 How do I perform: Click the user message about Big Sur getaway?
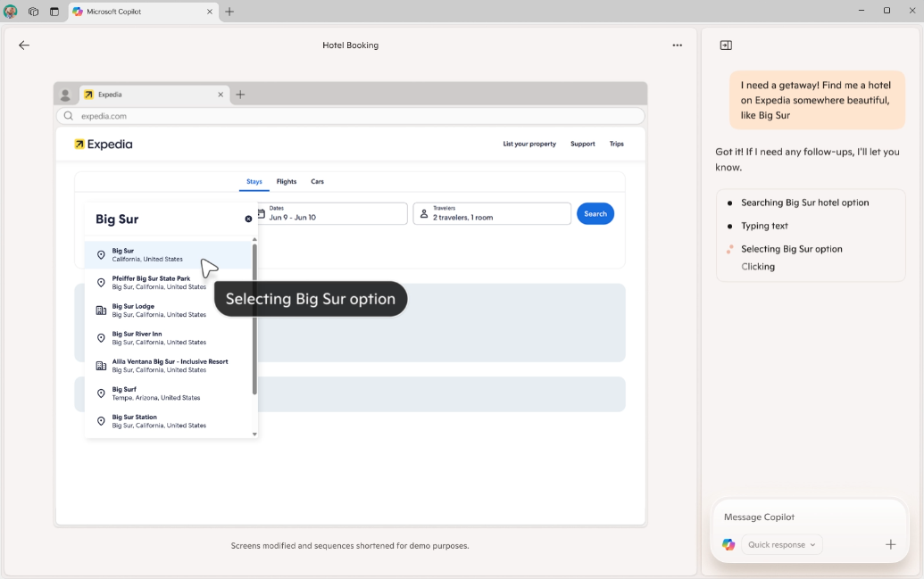click(x=817, y=100)
